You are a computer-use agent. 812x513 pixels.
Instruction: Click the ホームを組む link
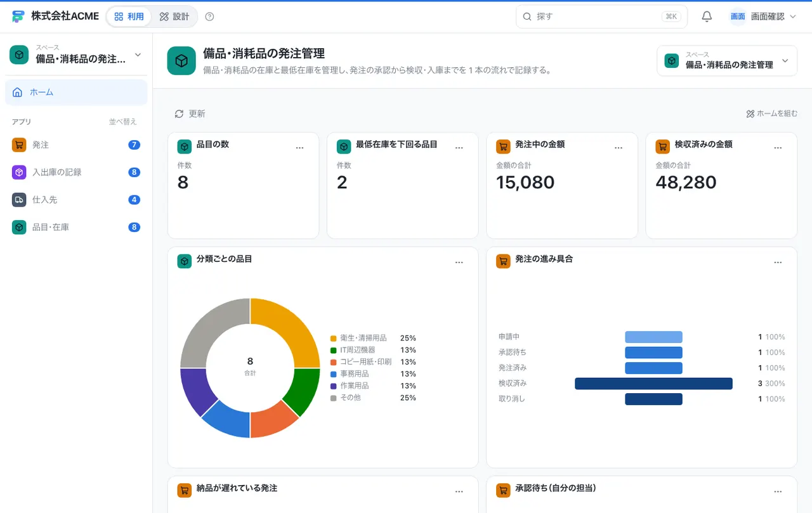[x=771, y=114]
